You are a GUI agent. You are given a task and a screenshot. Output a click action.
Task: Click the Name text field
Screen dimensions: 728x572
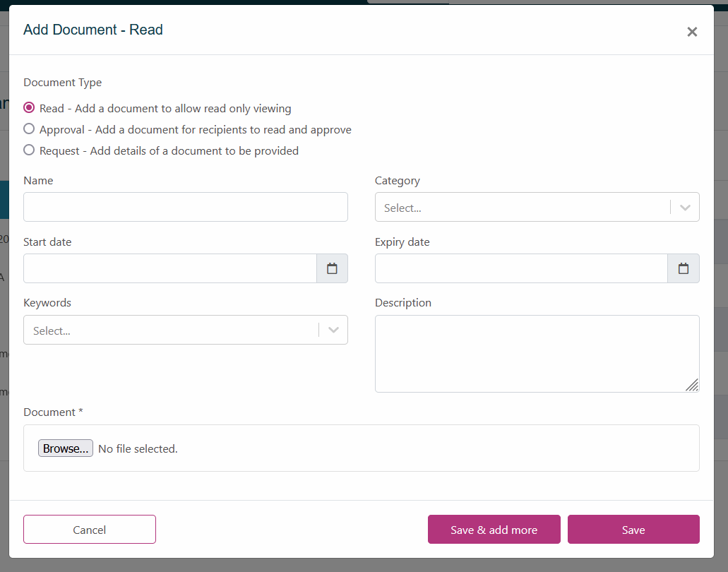pos(185,207)
